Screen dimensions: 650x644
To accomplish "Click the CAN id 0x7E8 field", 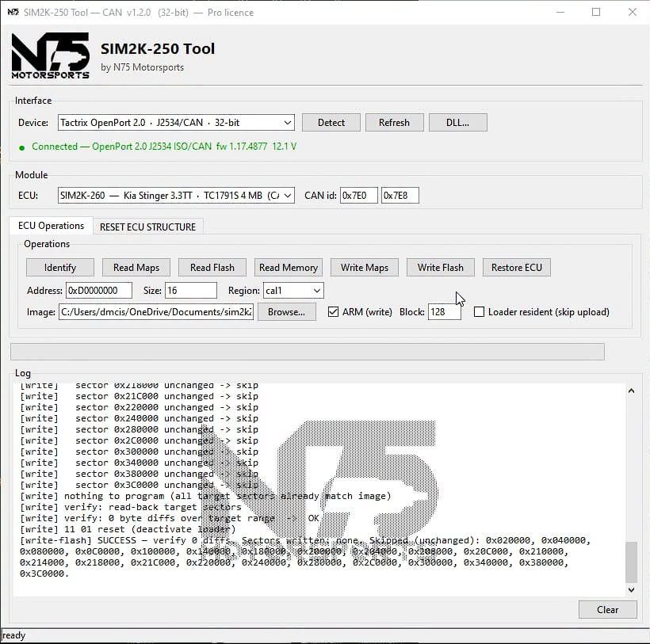I will tap(400, 196).
